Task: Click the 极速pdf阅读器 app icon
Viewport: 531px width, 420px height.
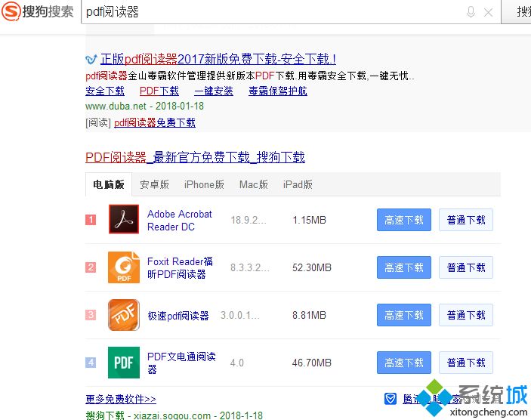Action: coord(124,315)
